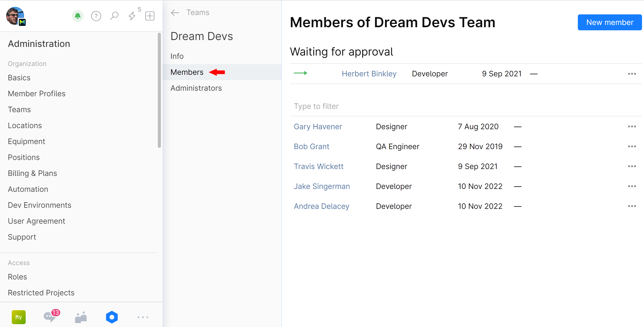
Task: Open search with the magnifier icon
Action: pyautogui.click(x=114, y=16)
